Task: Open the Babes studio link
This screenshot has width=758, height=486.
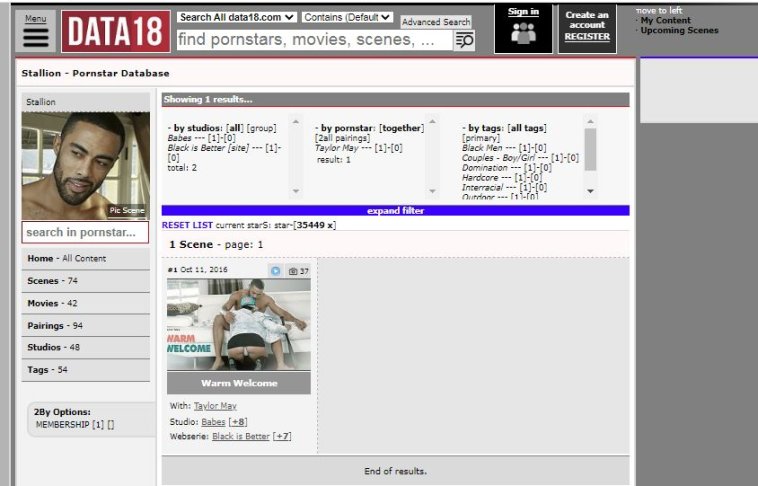Action: 213,422
